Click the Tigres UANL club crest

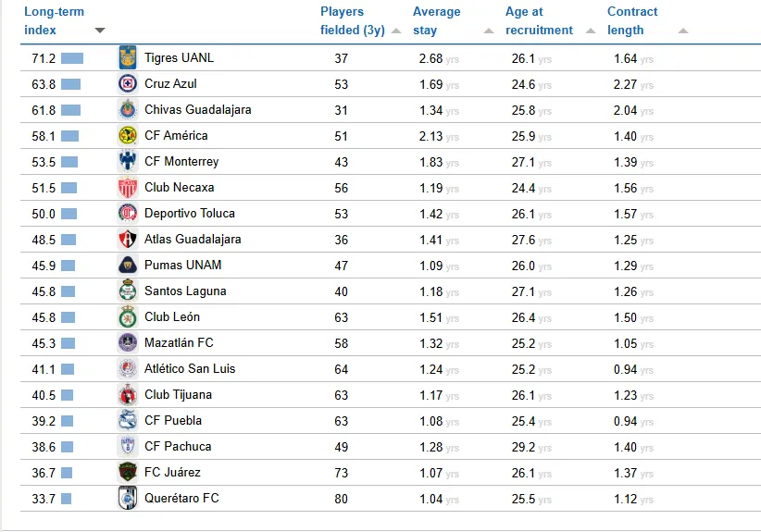tap(128, 57)
